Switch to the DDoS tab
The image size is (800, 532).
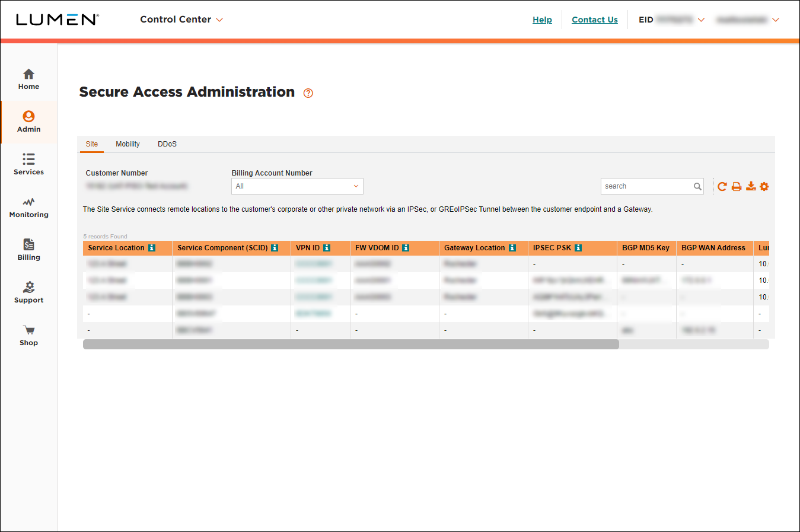click(167, 144)
